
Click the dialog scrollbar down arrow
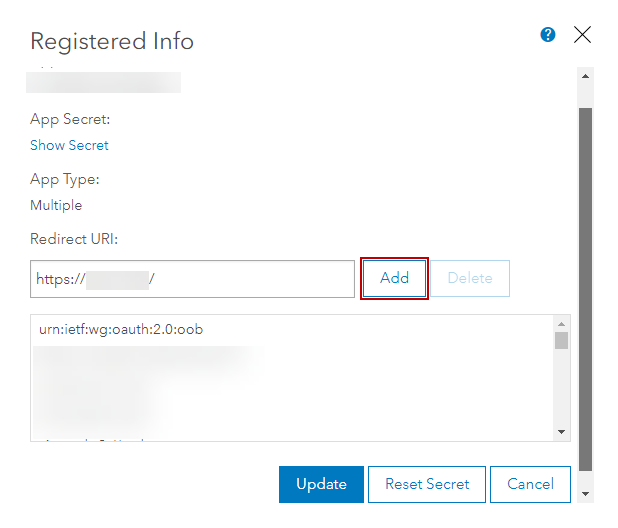click(x=586, y=494)
